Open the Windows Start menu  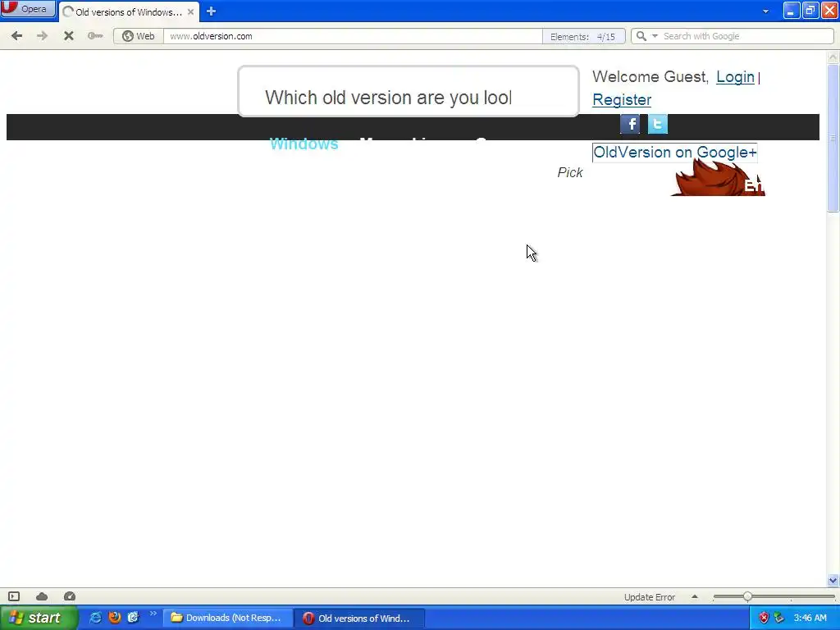click(39, 618)
